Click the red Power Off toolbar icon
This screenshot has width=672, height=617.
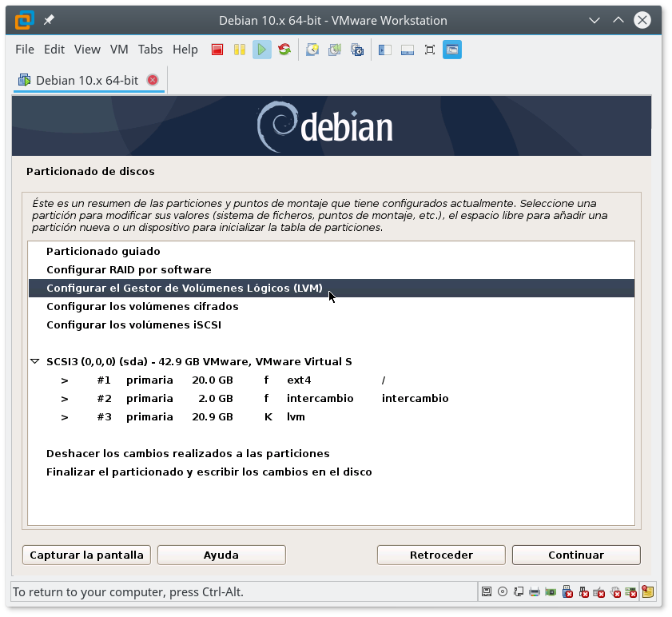pos(217,50)
